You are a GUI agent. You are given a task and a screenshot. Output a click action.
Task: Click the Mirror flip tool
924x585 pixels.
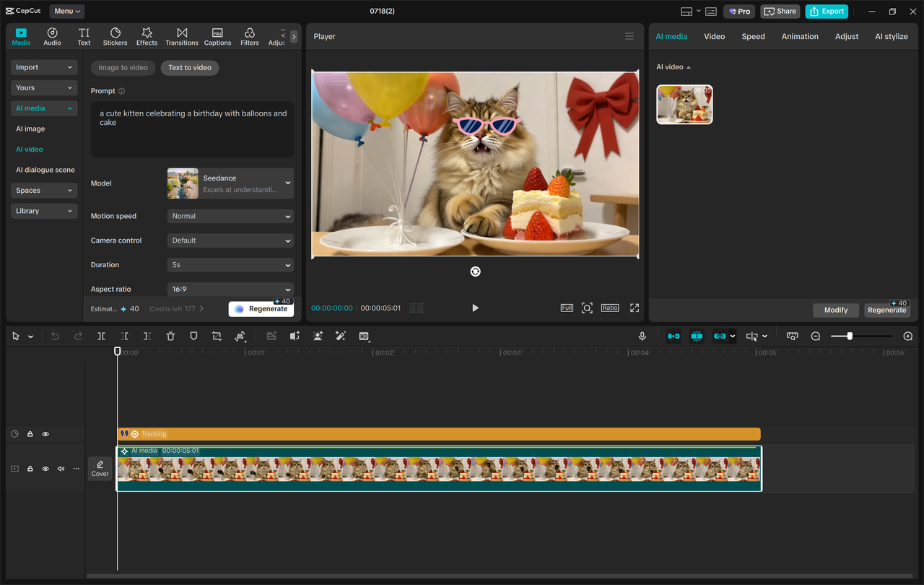click(240, 336)
